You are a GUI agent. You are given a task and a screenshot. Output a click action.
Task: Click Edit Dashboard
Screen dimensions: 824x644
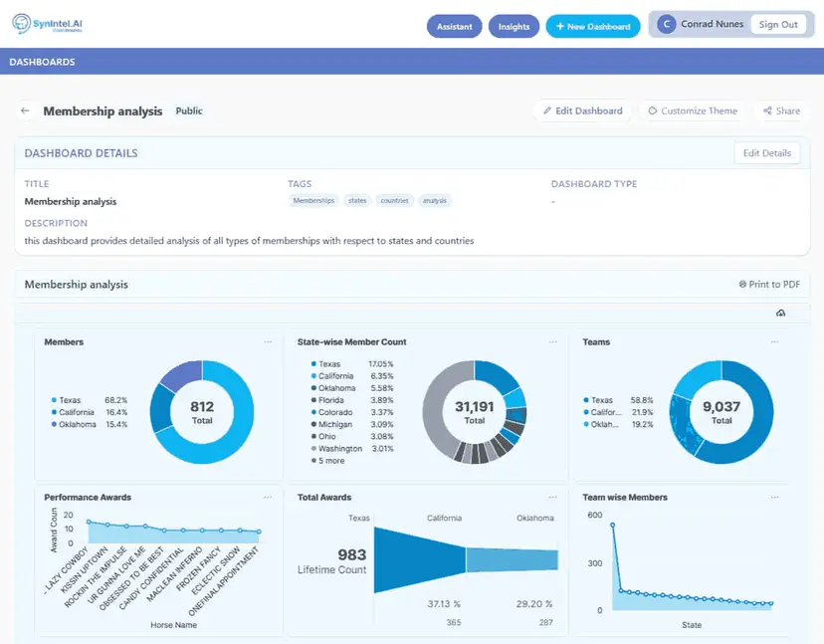[x=583, y=110]
